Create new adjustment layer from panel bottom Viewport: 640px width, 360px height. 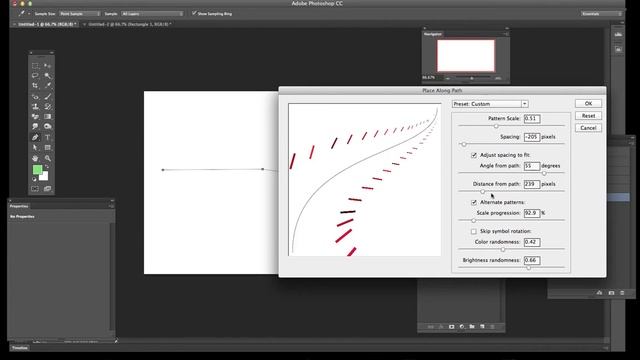click(462, 327)
